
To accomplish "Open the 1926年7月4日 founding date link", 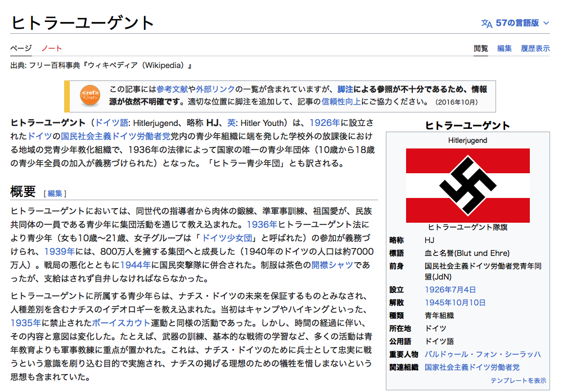I will (451, 290).
